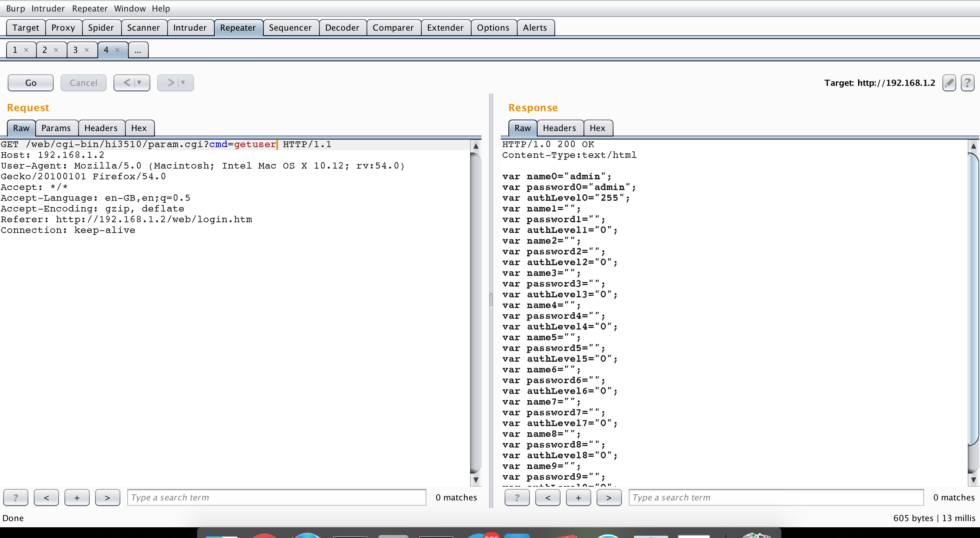The height and width of the screenshot is (538, 980).
Task: Click the request search help question mark button
Action: [x=16, y=497]
